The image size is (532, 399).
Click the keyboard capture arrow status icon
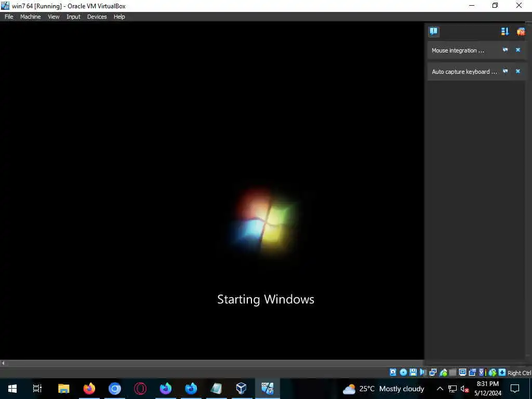click(502, 372)
